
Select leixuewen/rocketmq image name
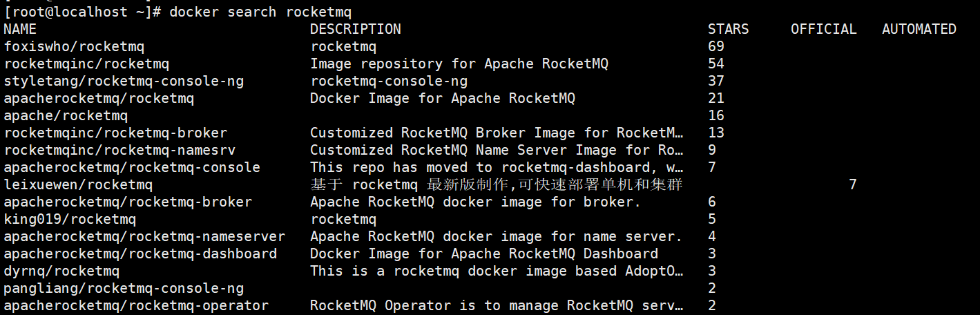[x=78, y=184]
